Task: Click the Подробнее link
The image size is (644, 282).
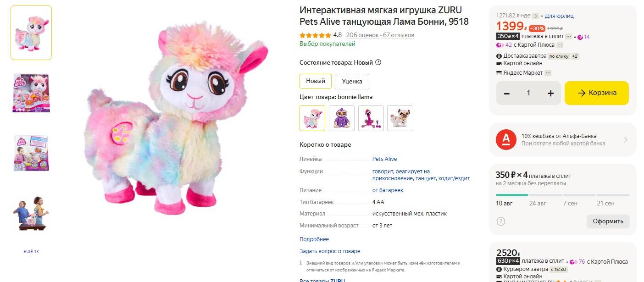Action: pos(314,239)
